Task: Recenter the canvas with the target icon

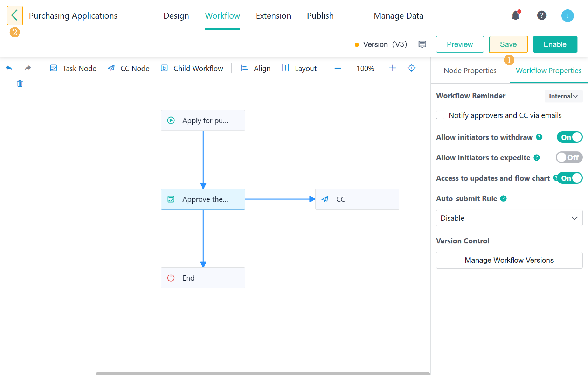Action: point(411,68)
